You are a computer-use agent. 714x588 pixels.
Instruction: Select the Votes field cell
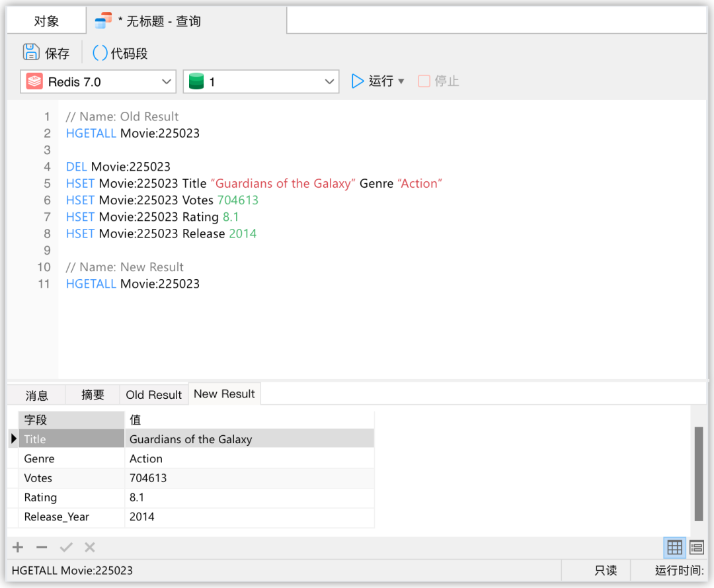pyautogui.click(x=71, y=478)
